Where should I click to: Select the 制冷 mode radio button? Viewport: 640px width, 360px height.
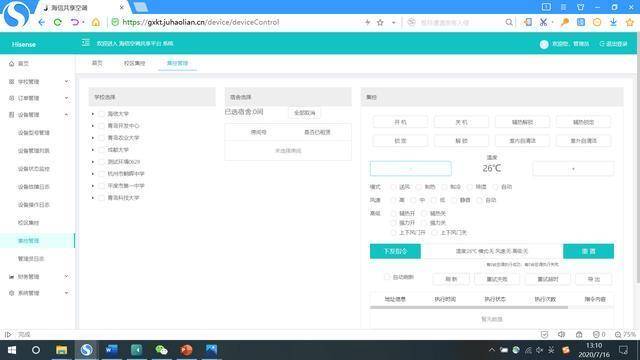tap(444, 187)
